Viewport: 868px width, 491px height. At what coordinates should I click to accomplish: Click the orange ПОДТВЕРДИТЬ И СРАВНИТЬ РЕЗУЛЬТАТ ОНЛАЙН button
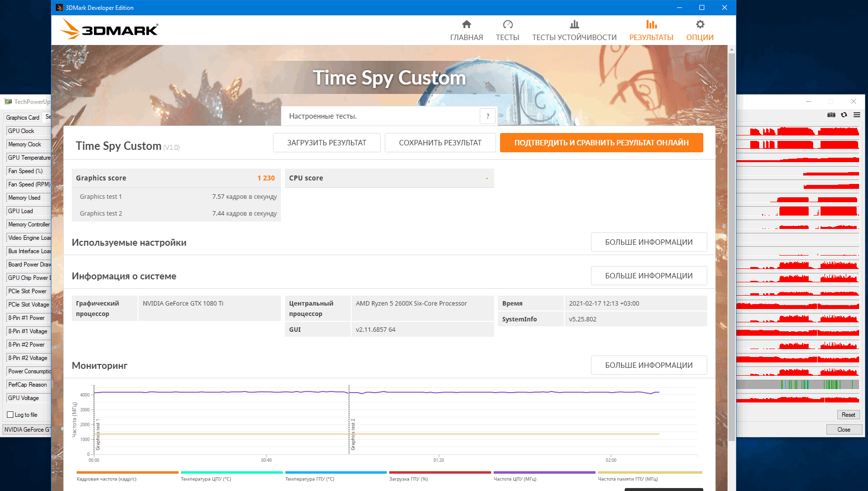pyautogui.click(x=601, y=142)
